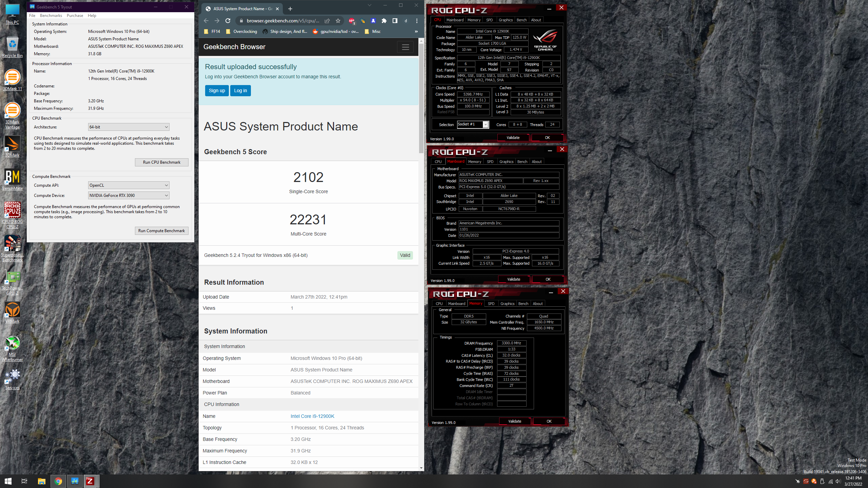The height and width of the screenshot is (488, 868).
Task: Open the Windows Start menu
Action: pos(8,481)
